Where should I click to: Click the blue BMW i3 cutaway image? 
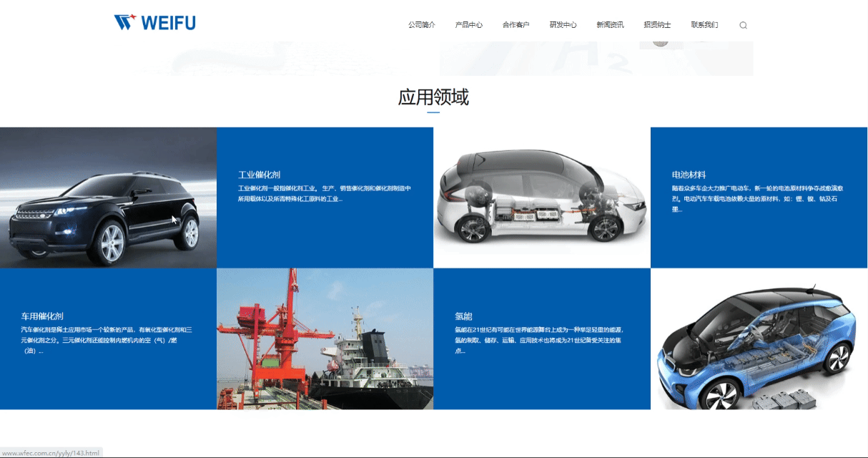click(759, 339)
